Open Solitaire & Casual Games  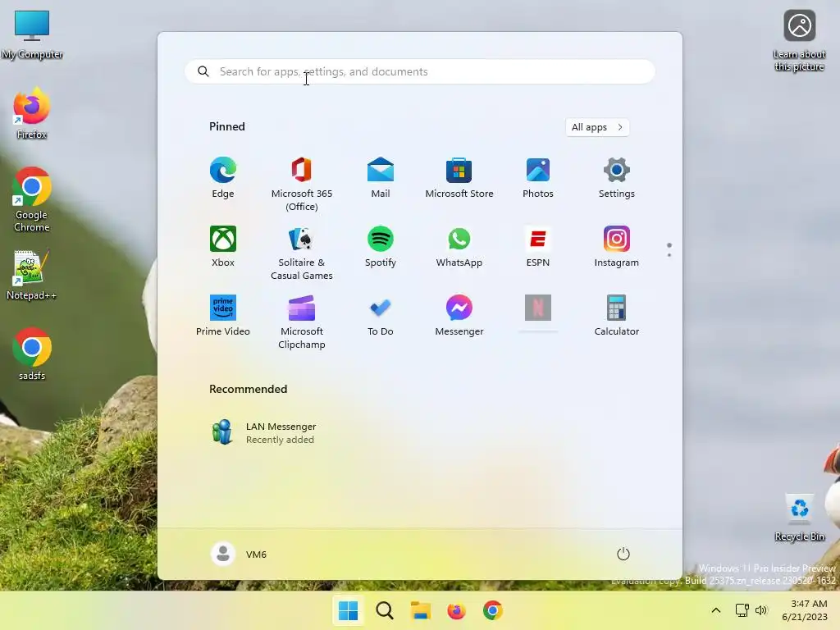click(x=302, y=253)
